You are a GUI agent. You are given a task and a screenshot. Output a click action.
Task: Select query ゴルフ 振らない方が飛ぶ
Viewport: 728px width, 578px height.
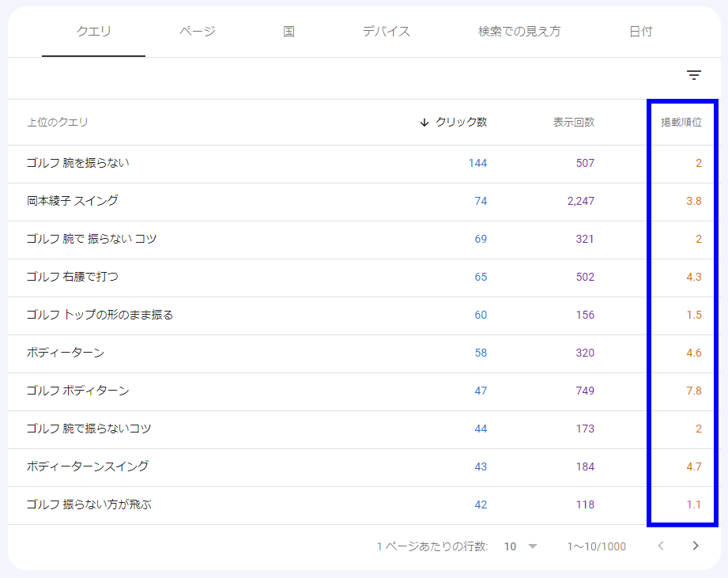[x=89, y=504]
